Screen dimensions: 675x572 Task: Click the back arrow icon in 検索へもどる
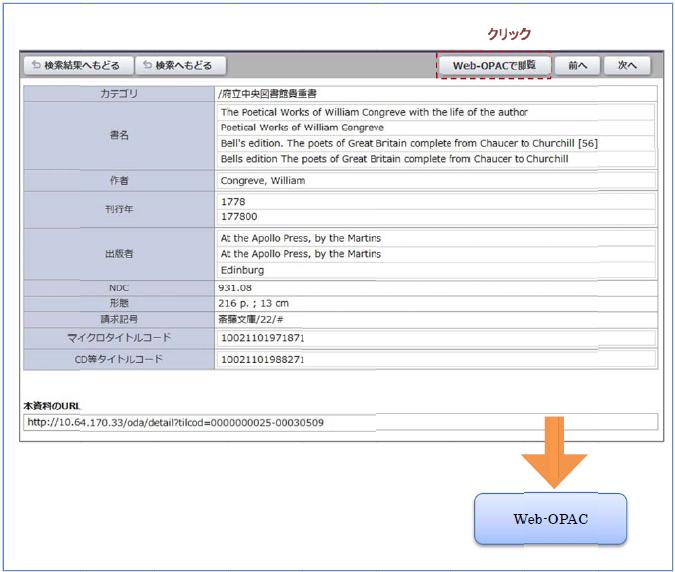tap(148, 65)
